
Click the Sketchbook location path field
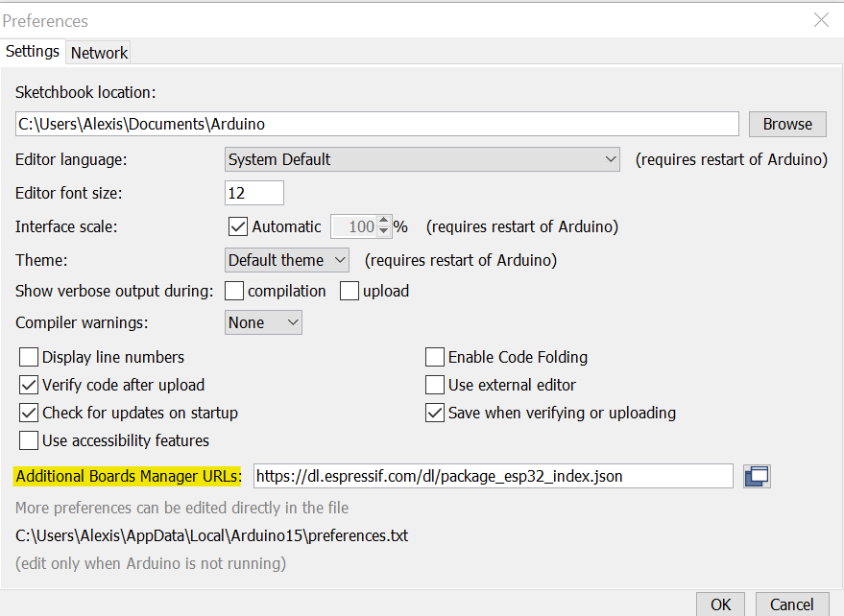(x=376, y=125)
